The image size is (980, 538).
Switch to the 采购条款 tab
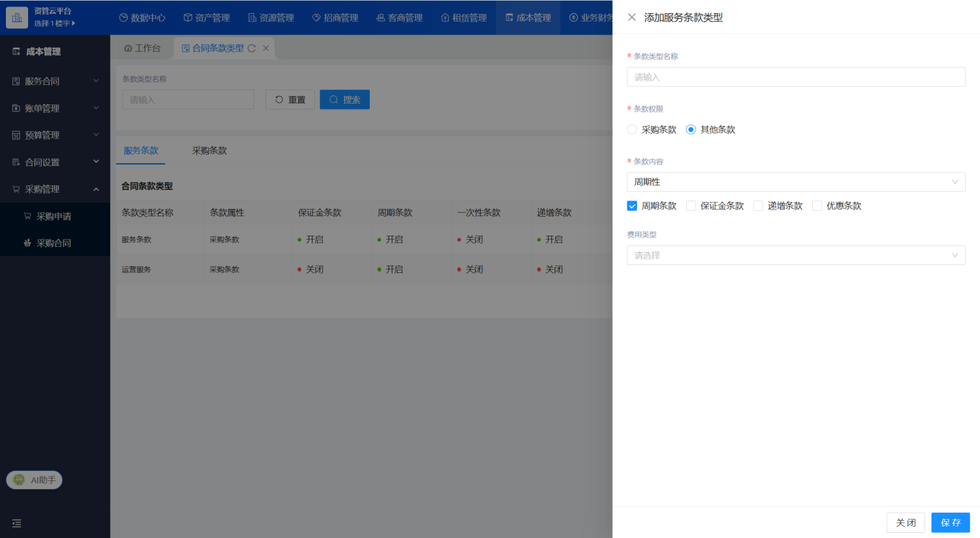click(209, 151)
